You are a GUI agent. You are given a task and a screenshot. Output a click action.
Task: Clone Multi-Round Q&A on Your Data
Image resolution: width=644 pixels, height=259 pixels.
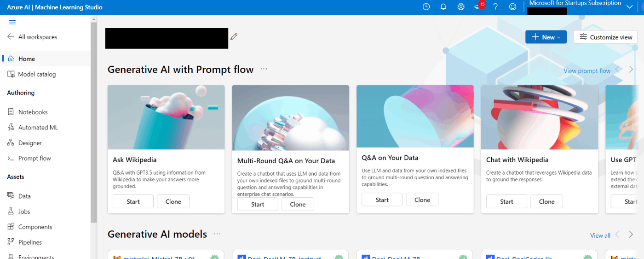298,204
